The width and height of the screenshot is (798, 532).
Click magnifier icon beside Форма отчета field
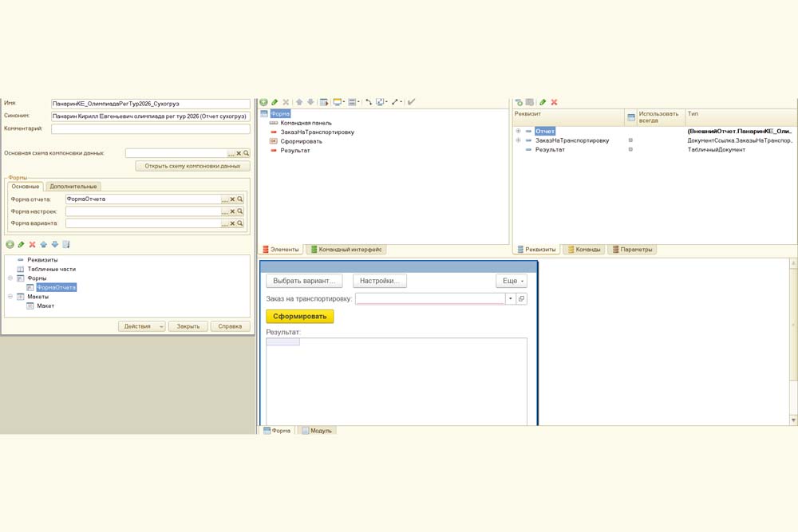click(240, 199)
